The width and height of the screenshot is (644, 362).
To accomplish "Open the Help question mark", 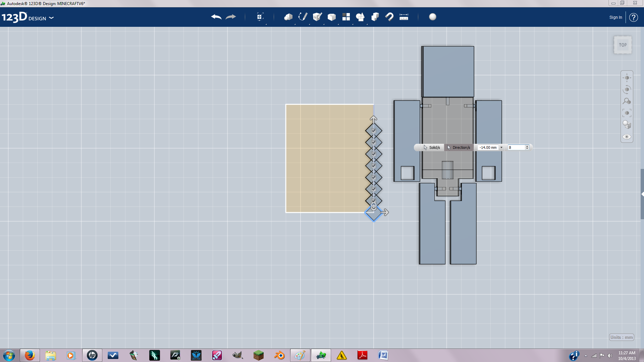I will click(633, 17).
